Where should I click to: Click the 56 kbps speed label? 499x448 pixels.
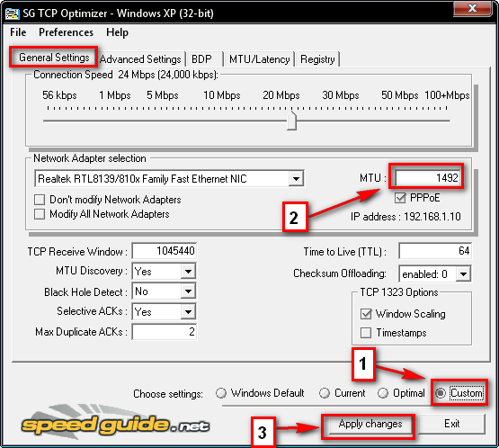click(59, 95)
